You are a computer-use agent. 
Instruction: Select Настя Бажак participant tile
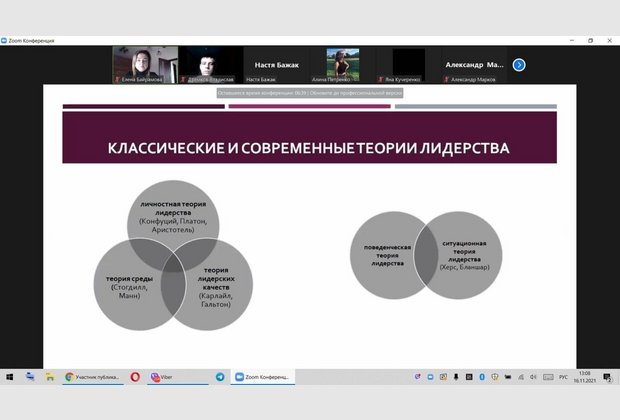tap(276, 65)
